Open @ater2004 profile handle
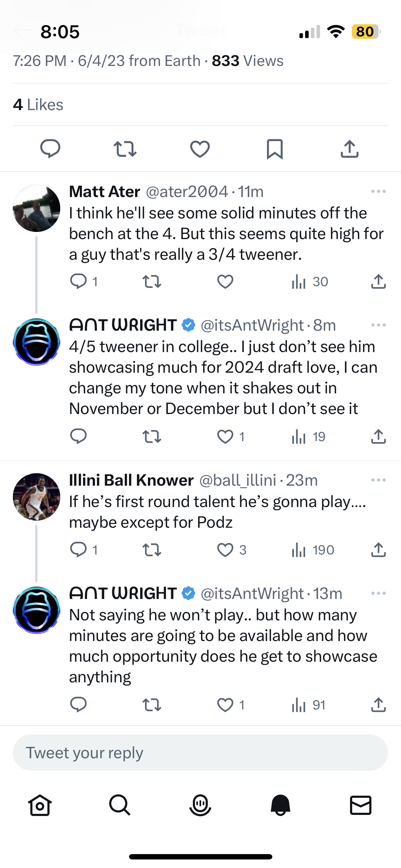 [x=187, y=192]
